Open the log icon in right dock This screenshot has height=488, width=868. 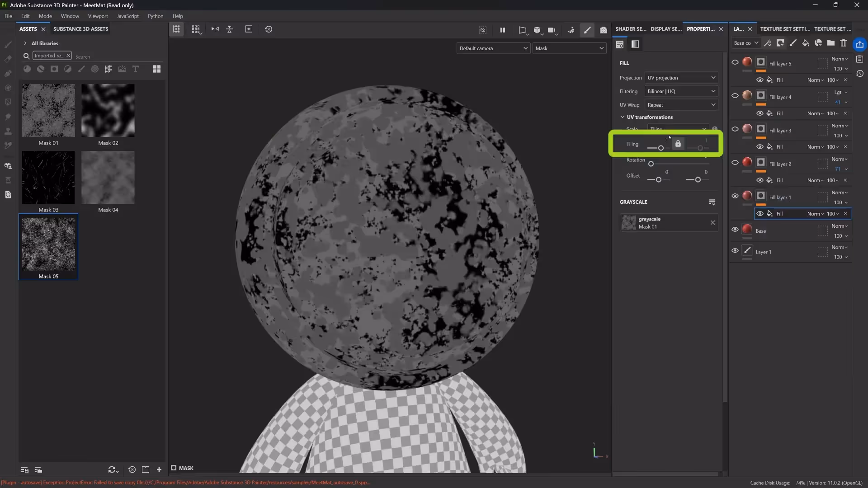[860, 59]
